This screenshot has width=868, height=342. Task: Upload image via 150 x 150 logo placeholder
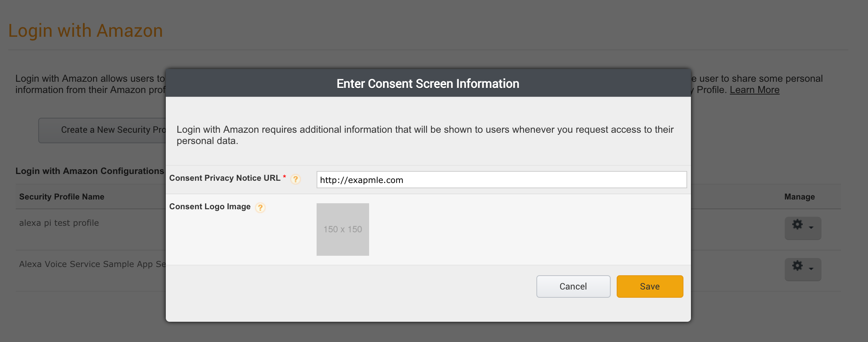pyautogui.click(x=343, y=229)
